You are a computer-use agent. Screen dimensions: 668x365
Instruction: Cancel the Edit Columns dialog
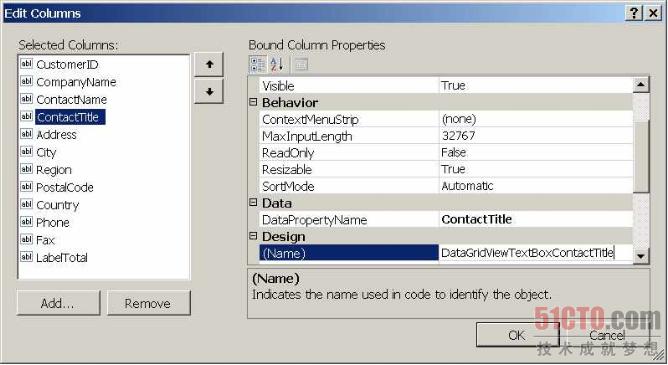(x=607, y=335)
